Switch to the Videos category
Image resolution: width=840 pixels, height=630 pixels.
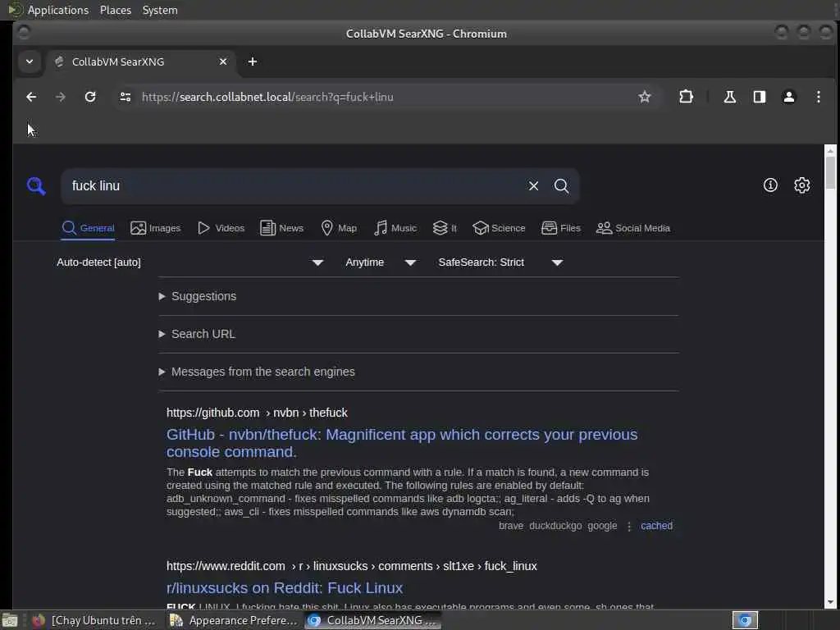click(221, 228)
